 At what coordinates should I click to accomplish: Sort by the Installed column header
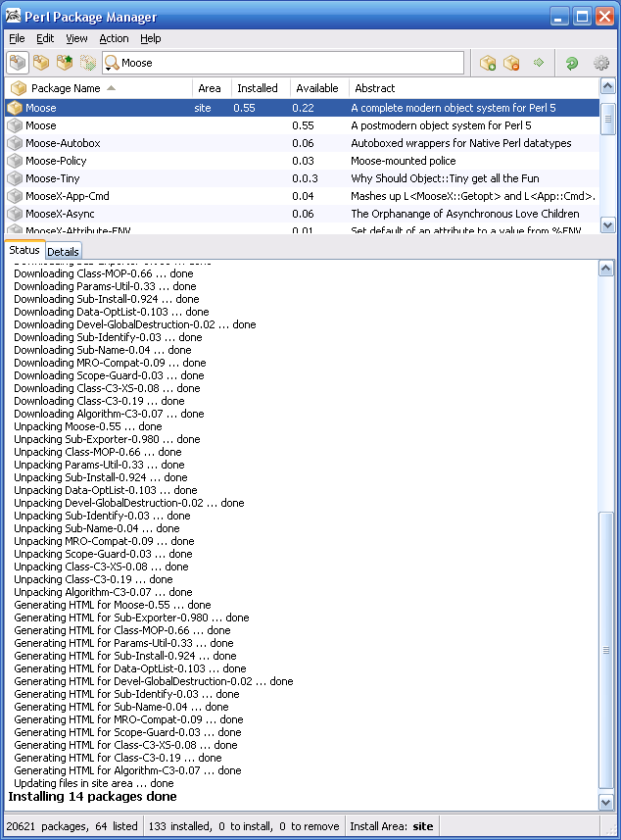coord(261,88)
